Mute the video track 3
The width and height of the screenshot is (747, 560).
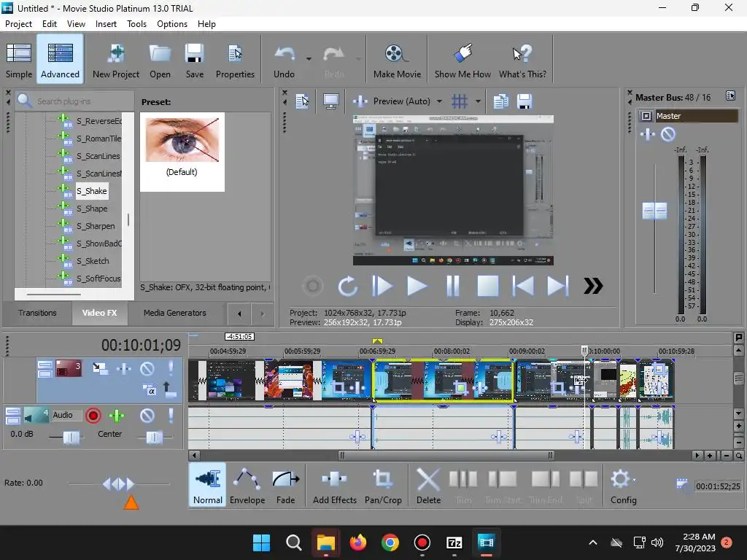tap(147, 368)
